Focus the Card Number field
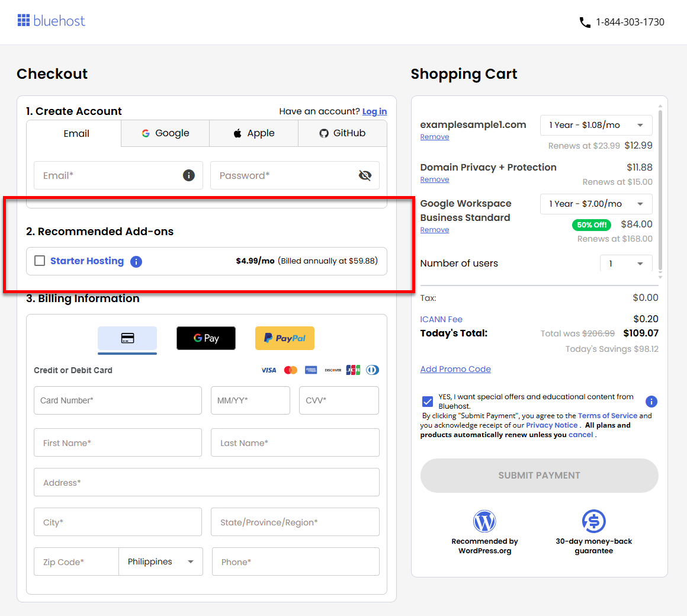 coord(118,400)
